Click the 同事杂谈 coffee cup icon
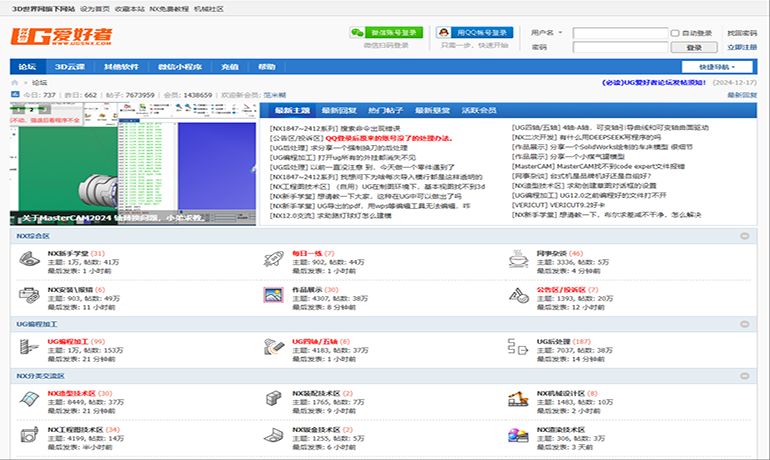The width and height of the screenshot is (770, 460). 518,259
